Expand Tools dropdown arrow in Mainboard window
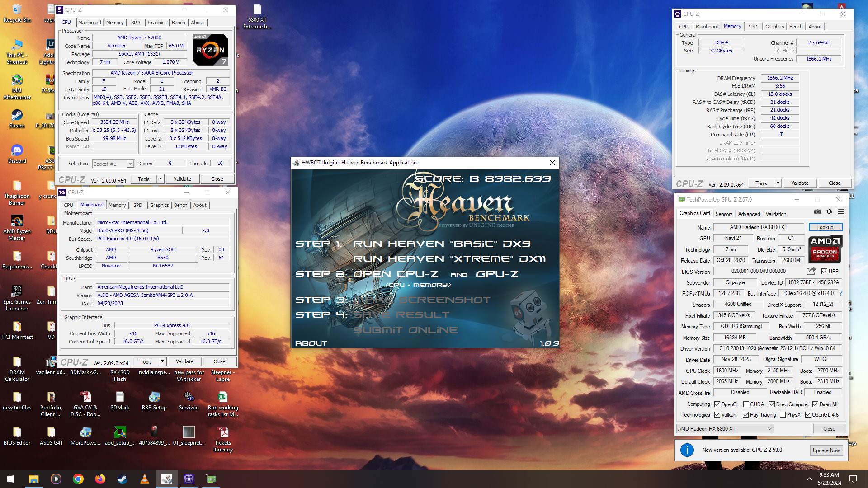The height and width of the screenshot is (488, 868). coord(162,361)
